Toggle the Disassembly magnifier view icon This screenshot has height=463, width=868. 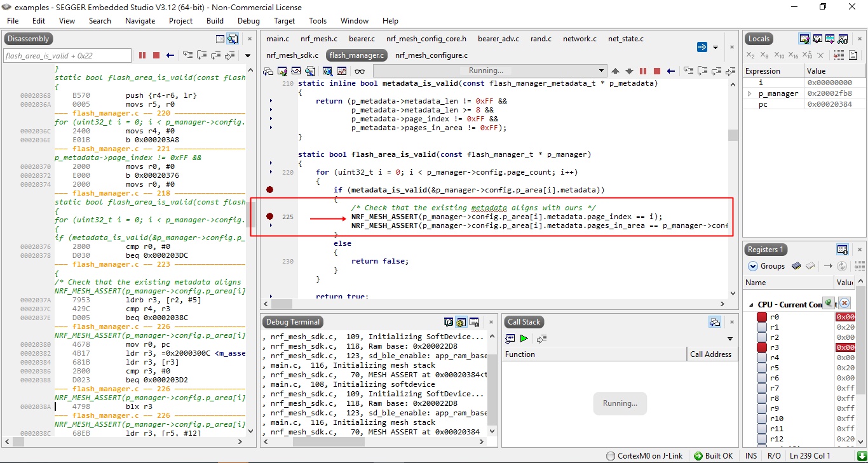click(233, 39)
